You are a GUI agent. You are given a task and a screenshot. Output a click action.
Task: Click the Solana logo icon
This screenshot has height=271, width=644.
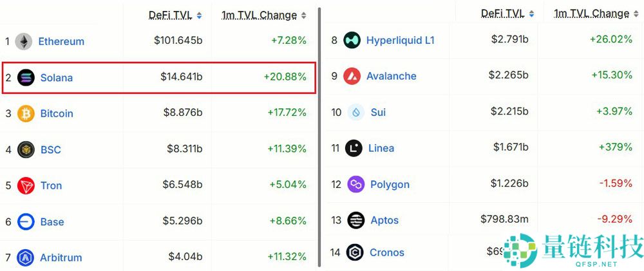coord(26,78)
